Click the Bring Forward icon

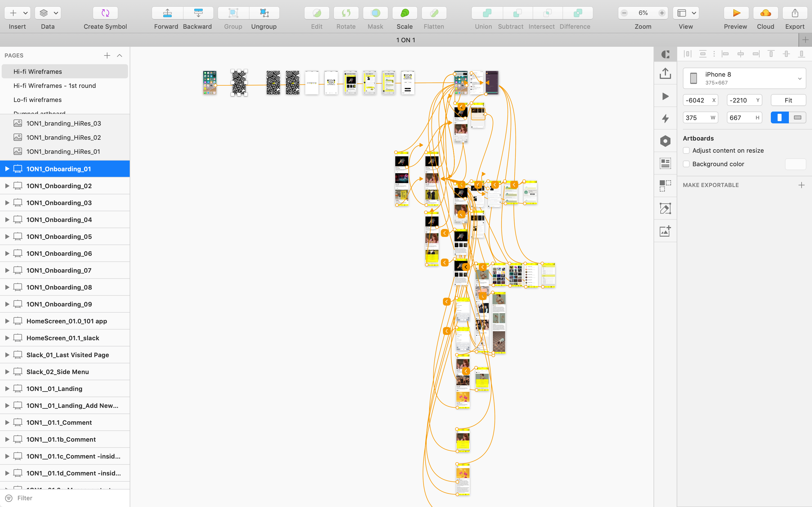(x=167, y=13)
